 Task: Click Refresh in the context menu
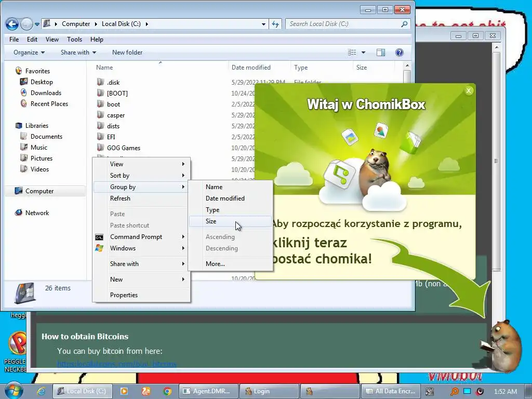click(141, 198)
